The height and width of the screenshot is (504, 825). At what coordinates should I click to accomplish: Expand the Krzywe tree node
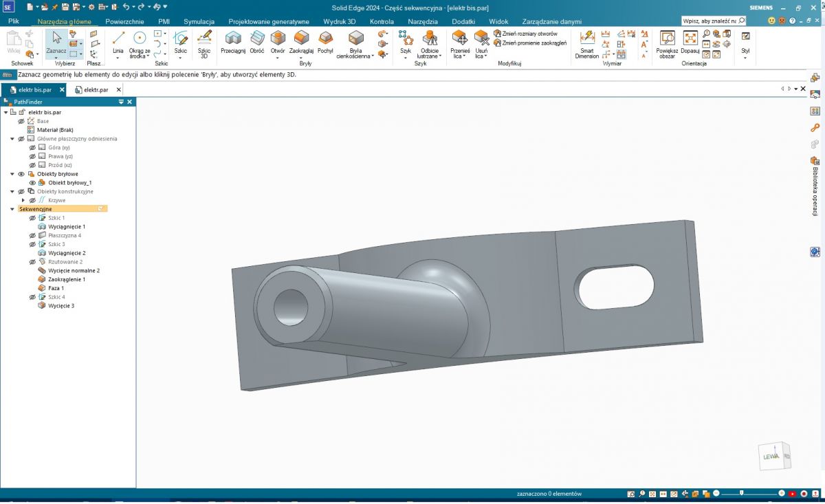pos(23,200)
